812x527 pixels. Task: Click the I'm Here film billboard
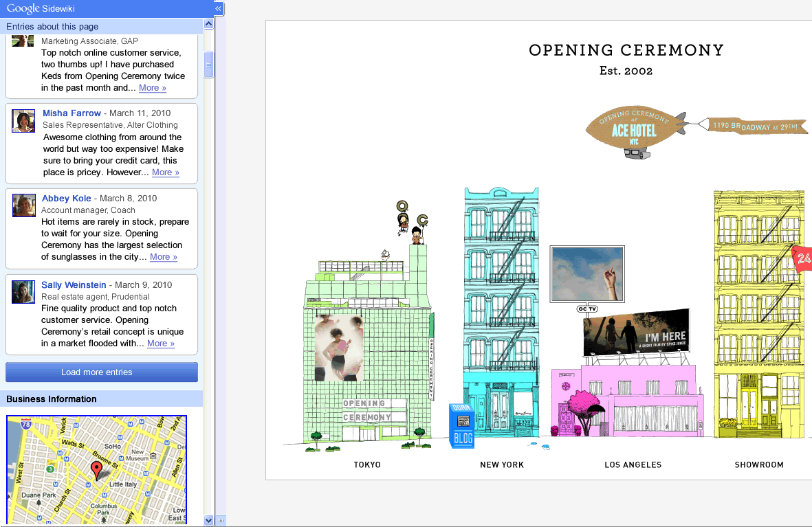[x=637, y=333]
